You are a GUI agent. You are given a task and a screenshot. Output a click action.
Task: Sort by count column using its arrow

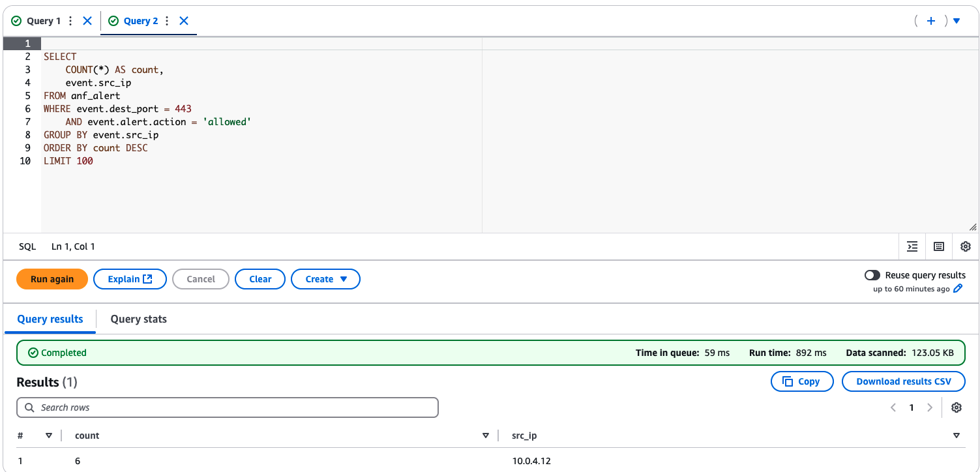click(485, 435)
